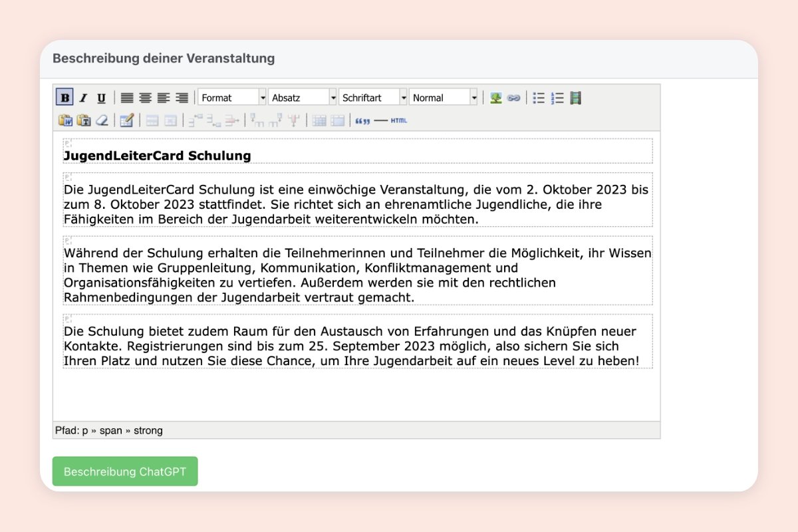This screenshot has height=532, width=798.
Task: Click the 'Beschreibung deiner Veranstaltung' section title
Action: coord(164,58)
